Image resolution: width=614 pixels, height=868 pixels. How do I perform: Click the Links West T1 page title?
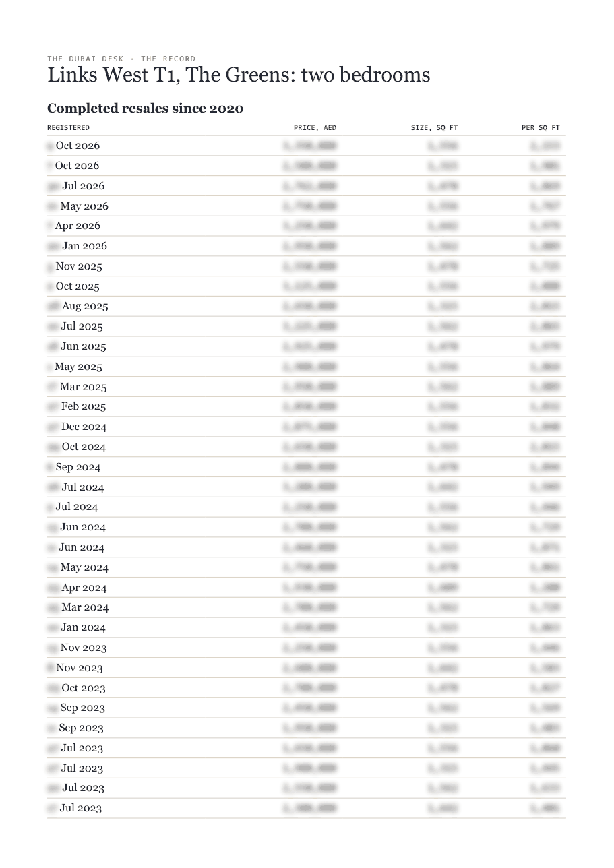239,75
